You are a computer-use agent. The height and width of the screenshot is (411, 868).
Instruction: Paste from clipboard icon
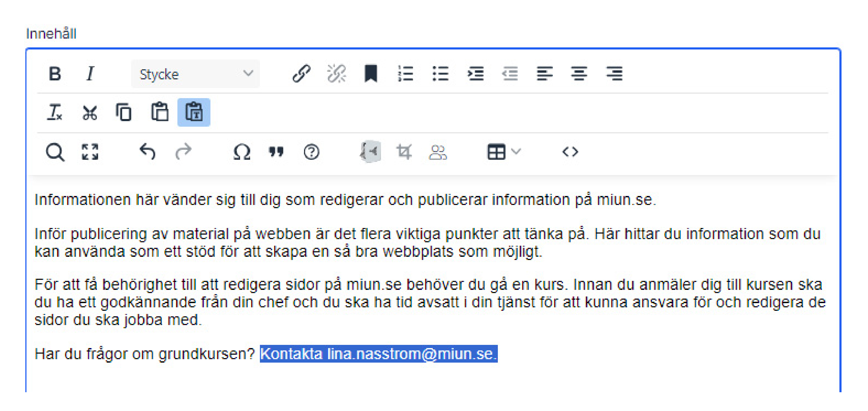(159, 112)
